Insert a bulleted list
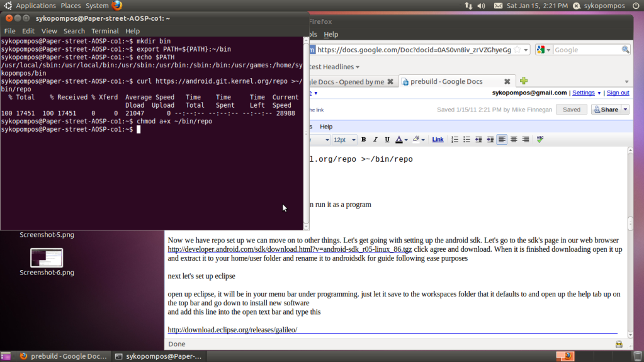The height and width of the screenshot is (362, 644). (x=466, y=140)
